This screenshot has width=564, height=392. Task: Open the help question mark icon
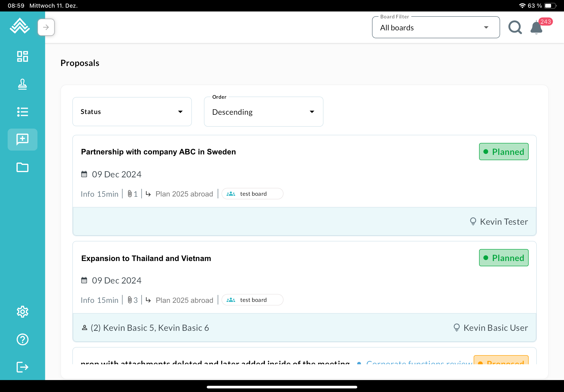point(22,339)
